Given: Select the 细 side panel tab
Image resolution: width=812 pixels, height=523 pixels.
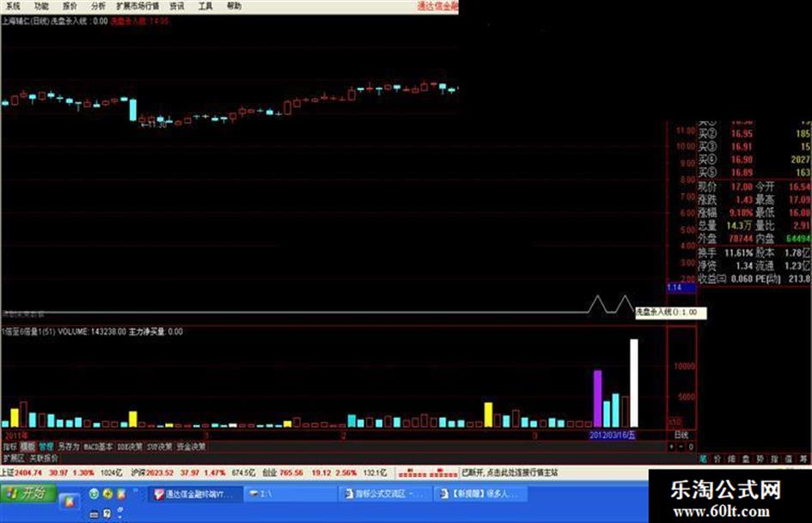Looking at the screenshot, I should [731, 459].
